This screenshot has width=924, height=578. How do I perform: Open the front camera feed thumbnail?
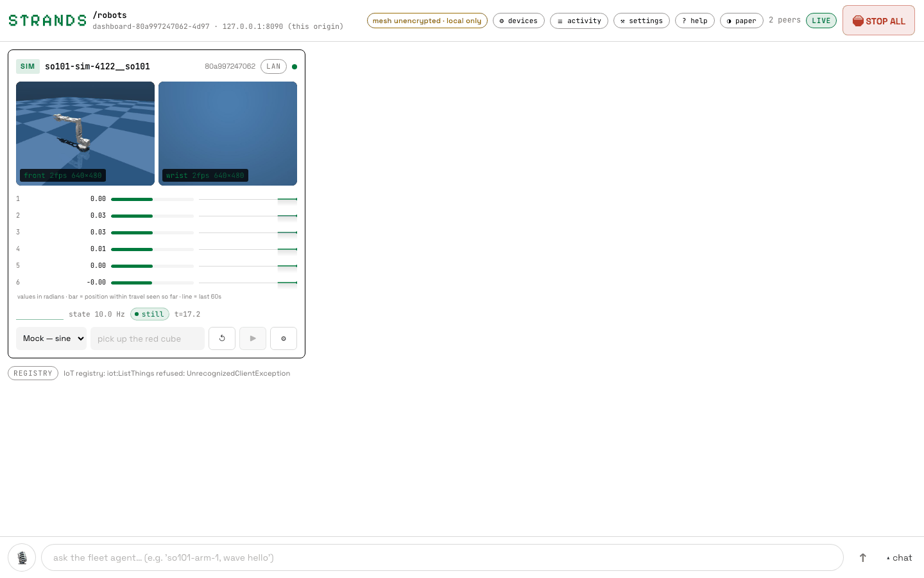coord(85,134)
